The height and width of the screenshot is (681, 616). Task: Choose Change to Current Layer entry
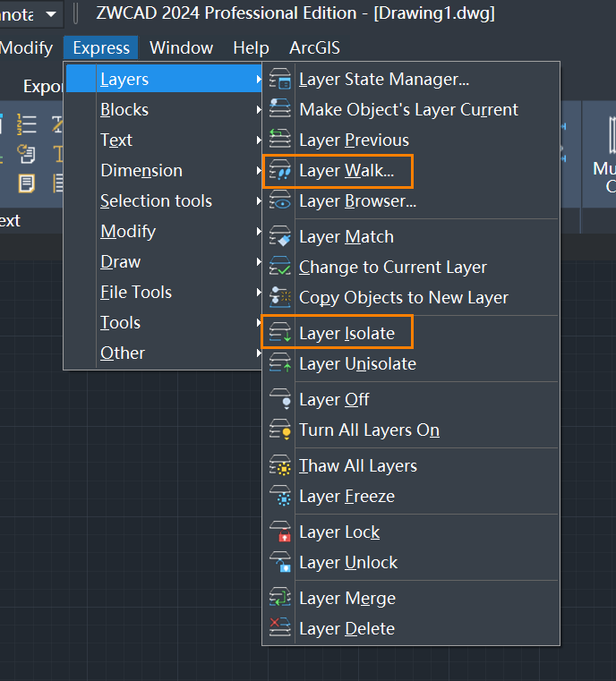(x=411, y=267)
